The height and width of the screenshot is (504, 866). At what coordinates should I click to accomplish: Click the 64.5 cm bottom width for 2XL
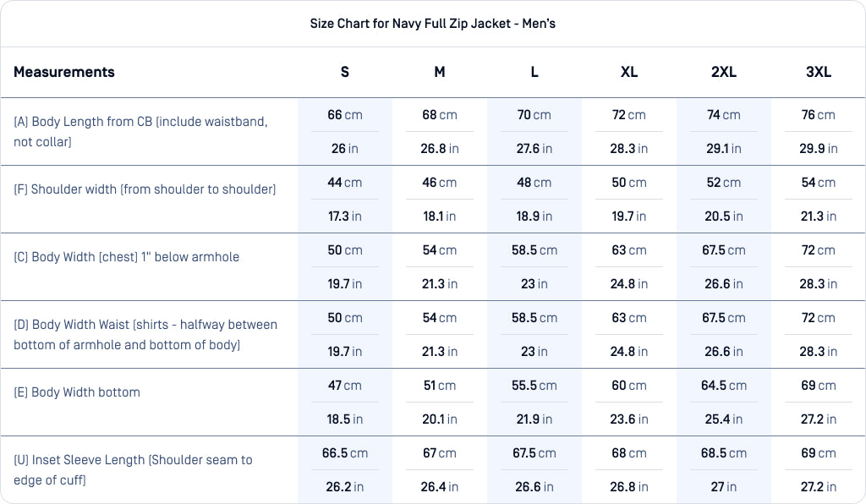[724, 386]
